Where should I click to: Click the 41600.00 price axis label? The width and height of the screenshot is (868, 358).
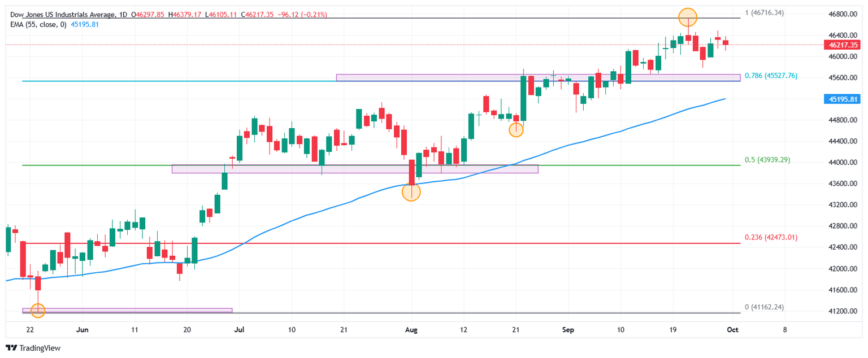click(843, 290)
